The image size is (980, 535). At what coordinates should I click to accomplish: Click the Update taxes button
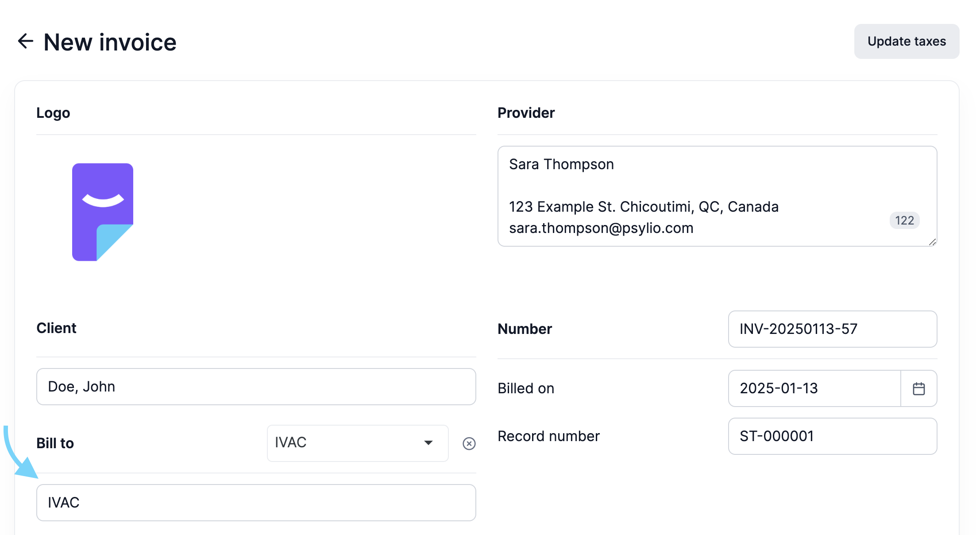(x=907, y=41)
